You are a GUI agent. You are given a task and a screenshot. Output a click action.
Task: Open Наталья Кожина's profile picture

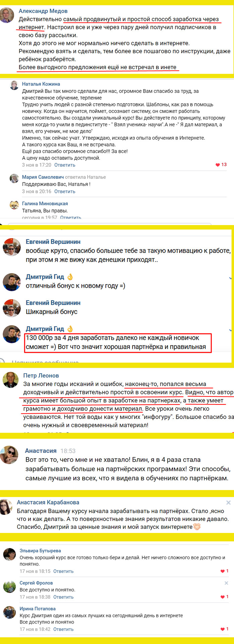[14, 86]
